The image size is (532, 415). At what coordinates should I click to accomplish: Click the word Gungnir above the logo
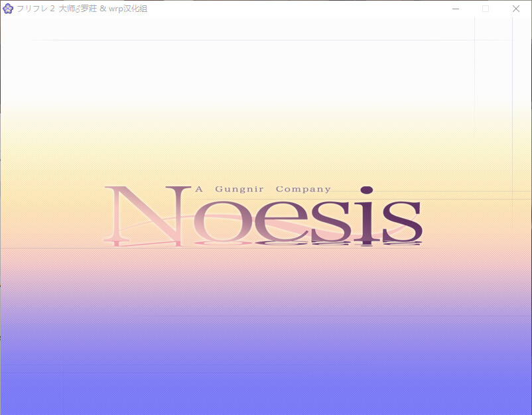(x=239, y=190)
